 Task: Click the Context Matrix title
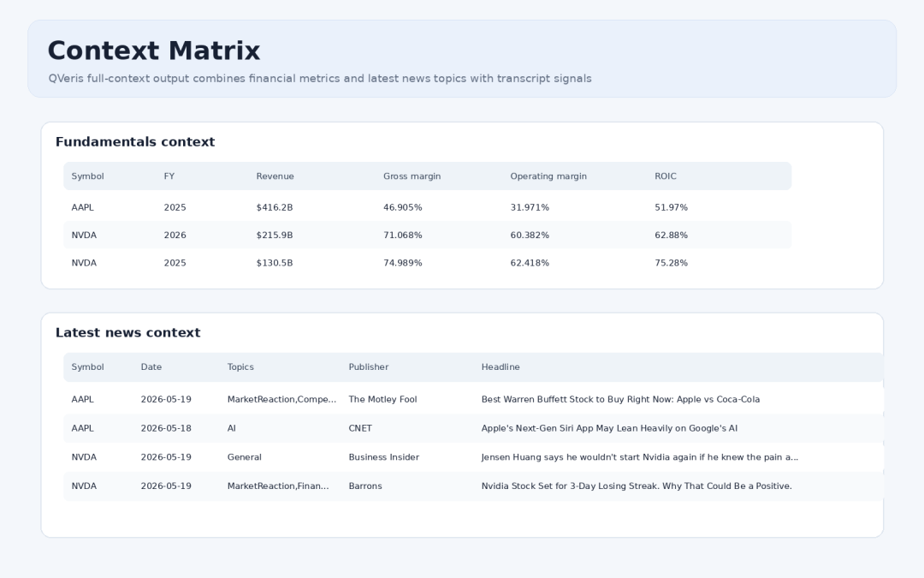click(x=154, y=51)
